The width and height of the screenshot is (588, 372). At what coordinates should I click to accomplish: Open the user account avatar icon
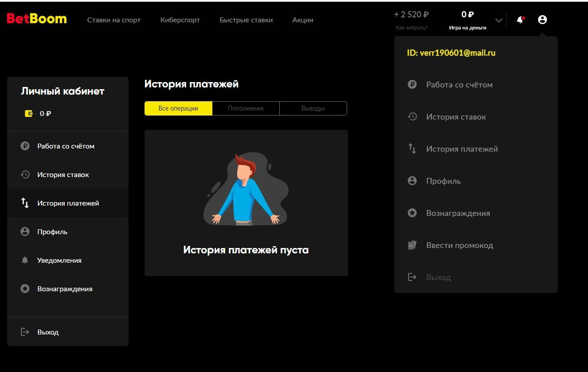click(x=542, y=20)
